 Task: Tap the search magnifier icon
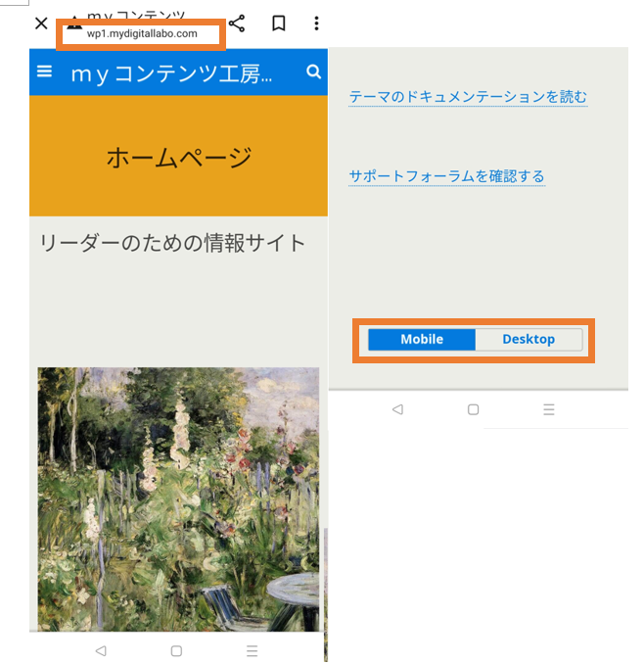coord(313,71)
